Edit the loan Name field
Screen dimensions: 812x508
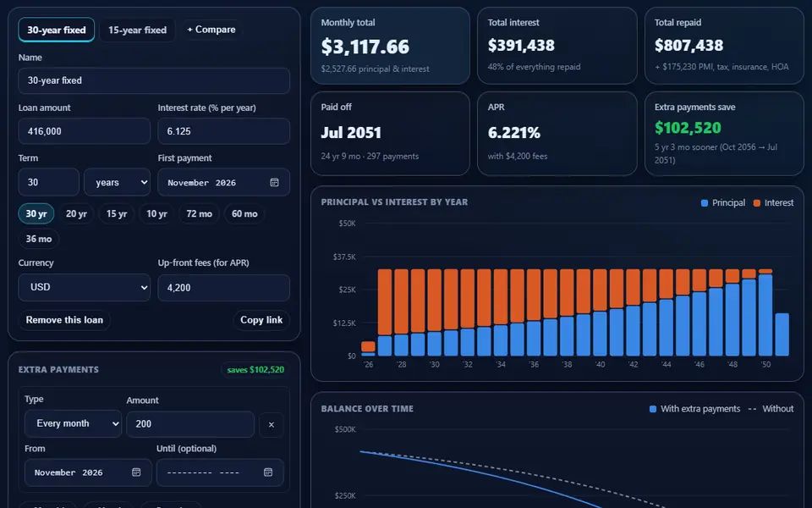154,80
